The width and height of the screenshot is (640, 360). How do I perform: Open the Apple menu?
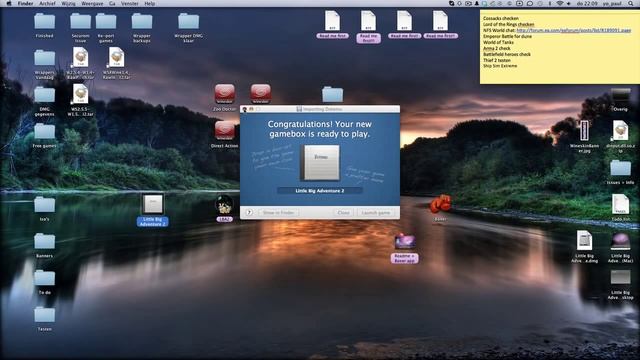[x=9, y=3]
